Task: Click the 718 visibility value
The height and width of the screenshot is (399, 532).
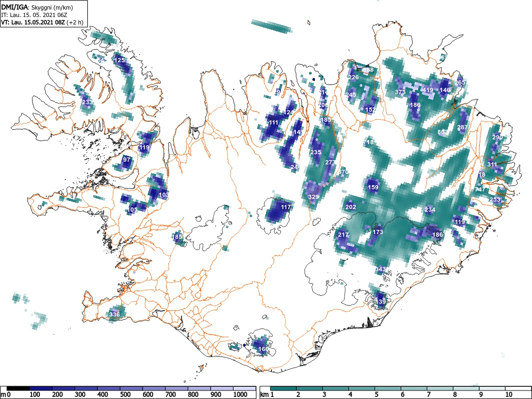Action: click(368, 142)
